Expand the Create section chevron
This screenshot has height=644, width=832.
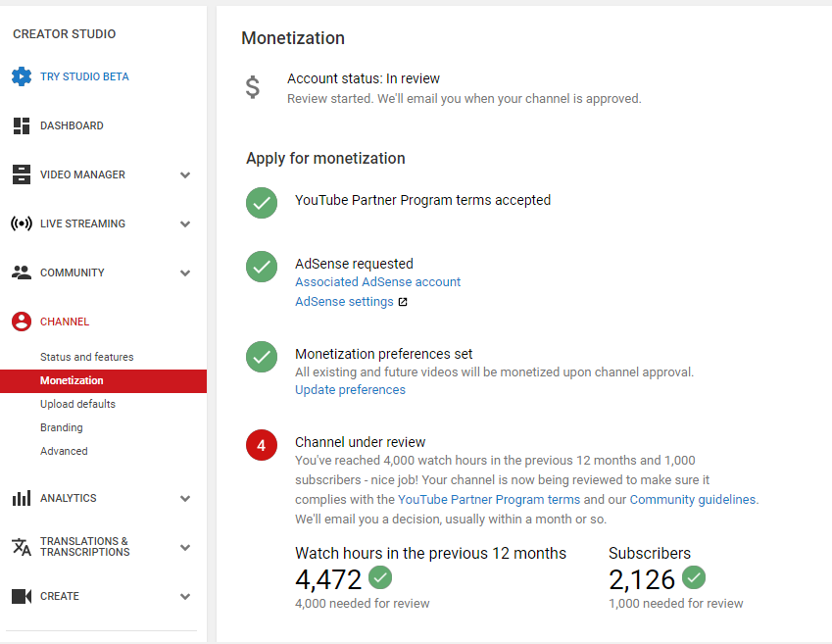tap(185, 596)
